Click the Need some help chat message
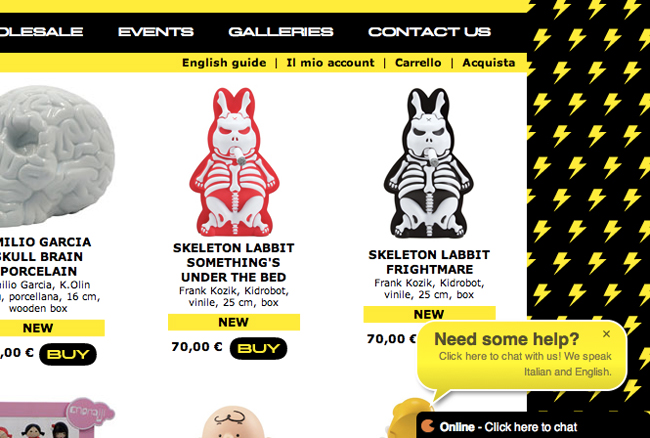Viewport: 650px width, 438px height. click(522, 356)
